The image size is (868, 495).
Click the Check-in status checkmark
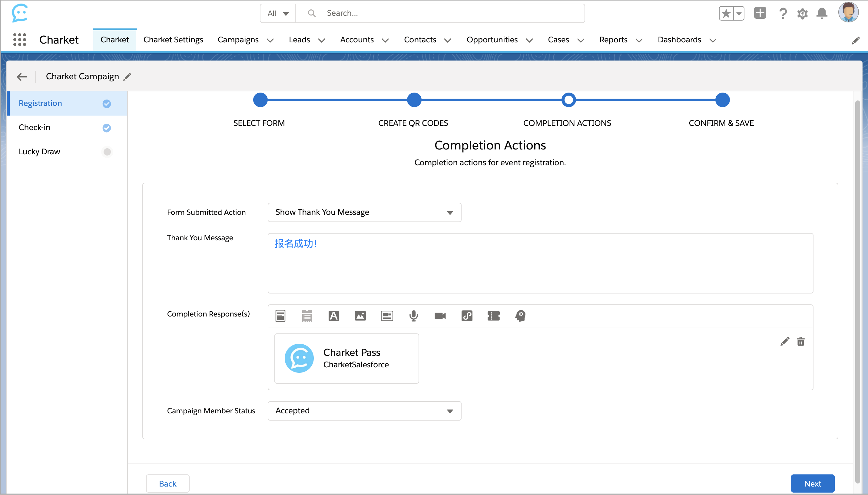pos(107,128)
